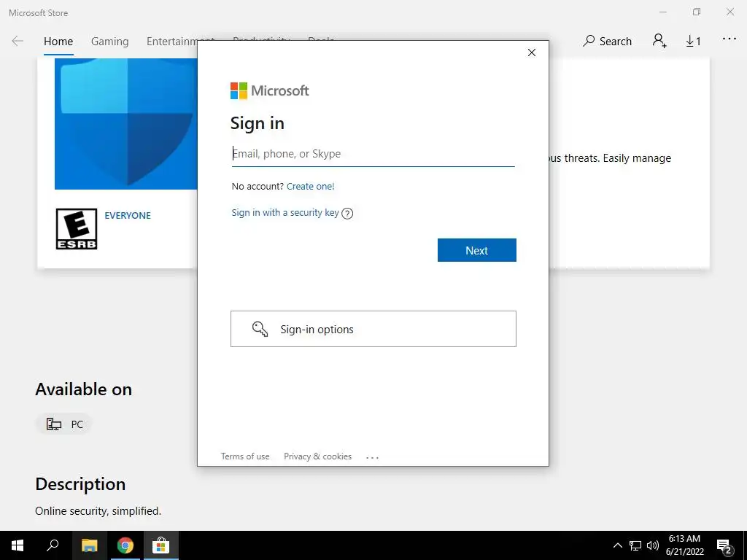Click the Description heading
The width and height of the screenshot is (747, 560).
pos(80,484)
